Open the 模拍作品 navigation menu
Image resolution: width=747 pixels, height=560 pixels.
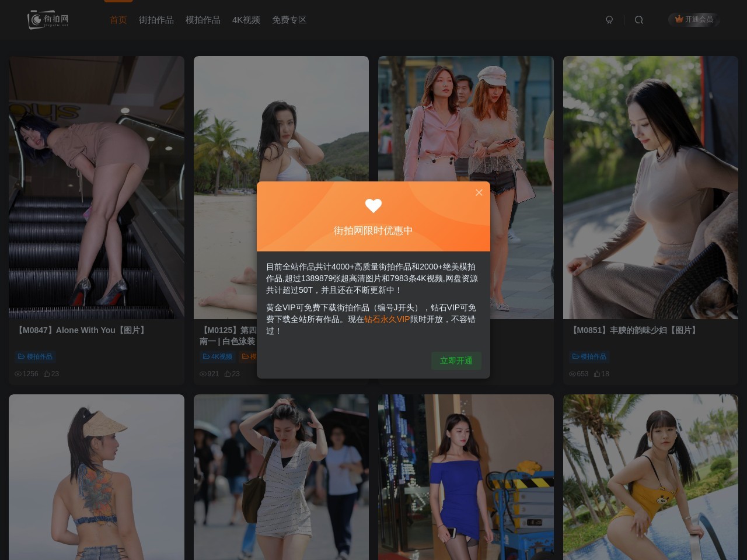(x=203, y=20)
